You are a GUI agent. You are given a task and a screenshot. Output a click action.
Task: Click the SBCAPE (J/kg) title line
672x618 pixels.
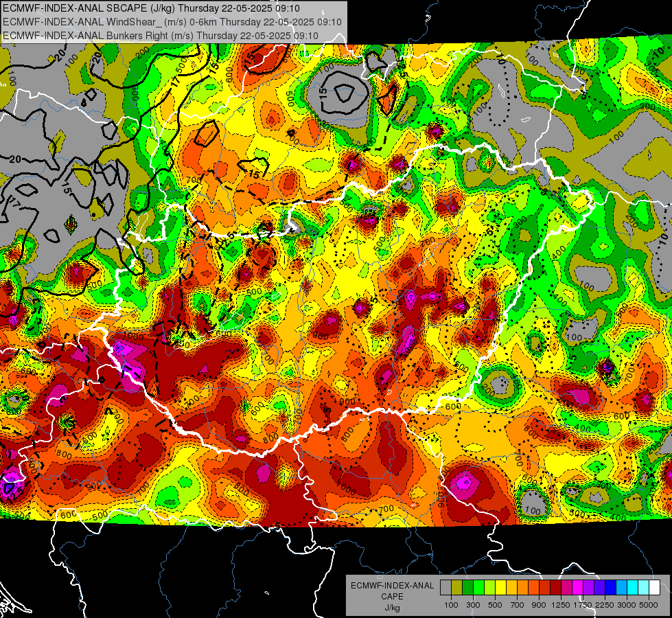click(151, 8)
